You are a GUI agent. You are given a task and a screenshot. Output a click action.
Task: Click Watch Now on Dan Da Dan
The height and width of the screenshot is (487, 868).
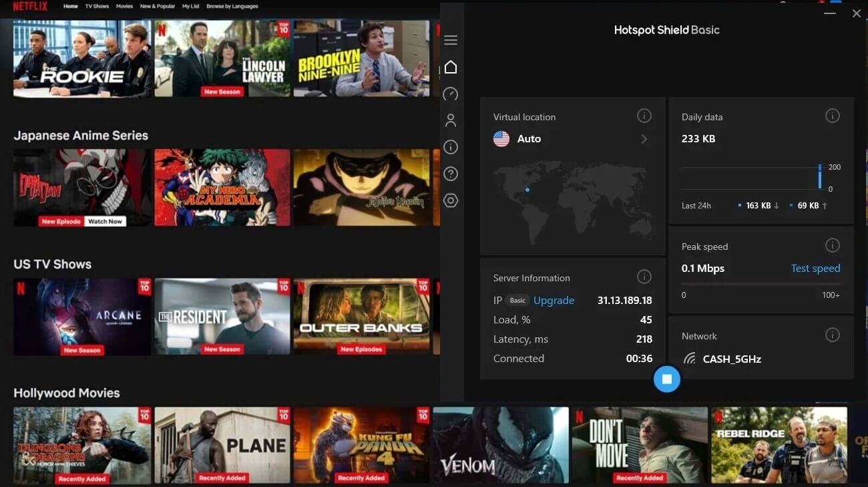pos(105,221)
